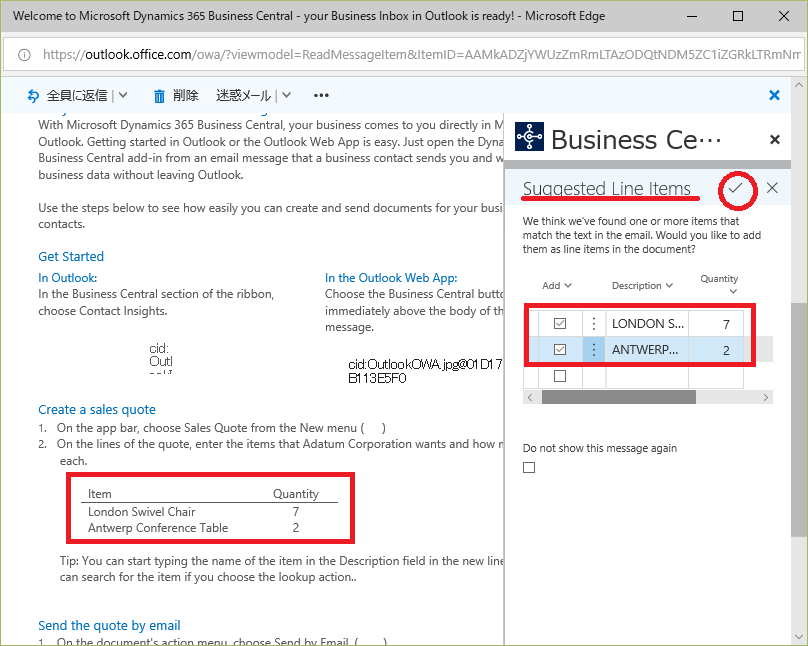The height and width of the screenshot is (646, 808).
Task: Open row menu for LONDON S... item
Action: click(x=594, y=324)
